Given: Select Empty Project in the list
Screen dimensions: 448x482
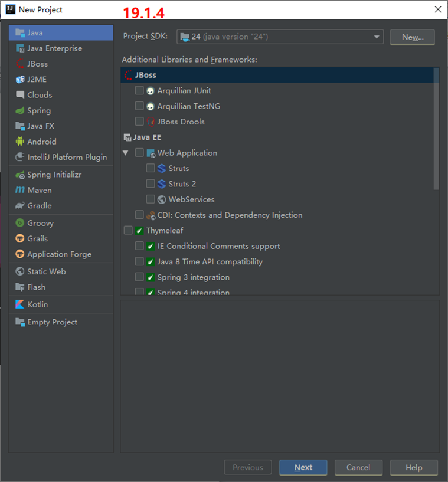Looking at the screenshot, I should tap(61, 322).
